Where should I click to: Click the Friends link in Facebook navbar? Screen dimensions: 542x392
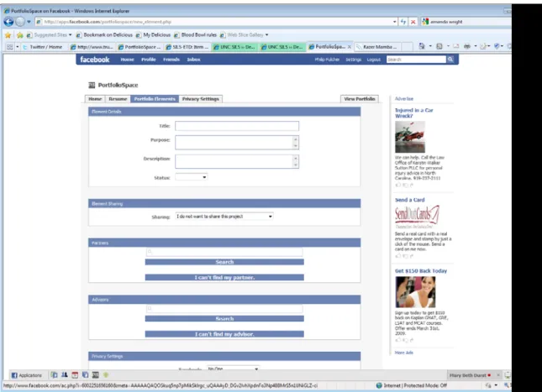171,60
